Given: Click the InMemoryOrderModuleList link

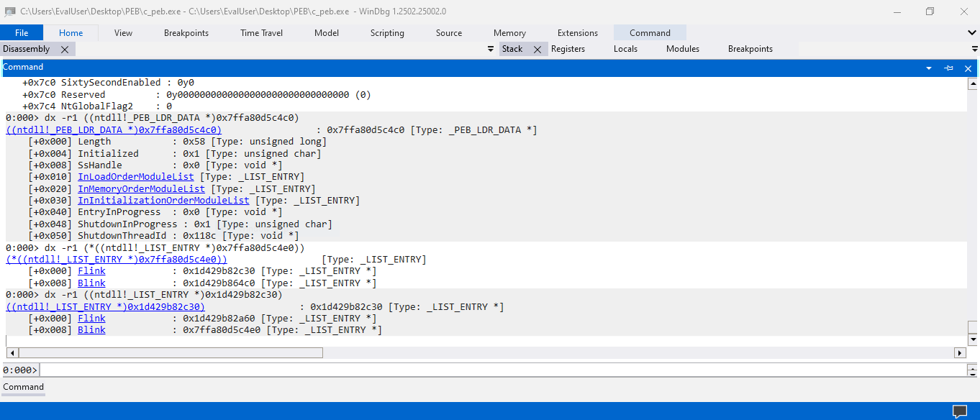Looking at the screenshot, I should [141, 189].
